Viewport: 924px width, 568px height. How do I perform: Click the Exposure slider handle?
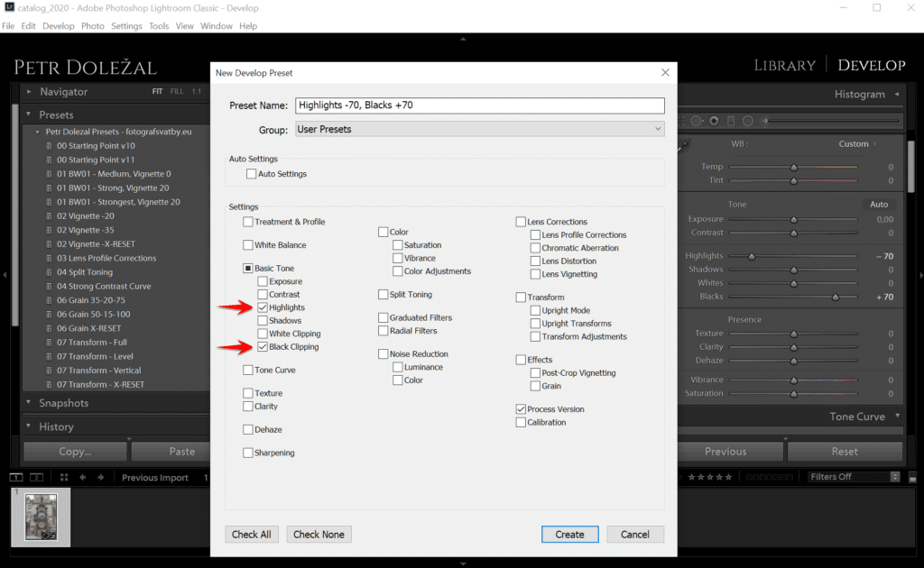point(794,218)
